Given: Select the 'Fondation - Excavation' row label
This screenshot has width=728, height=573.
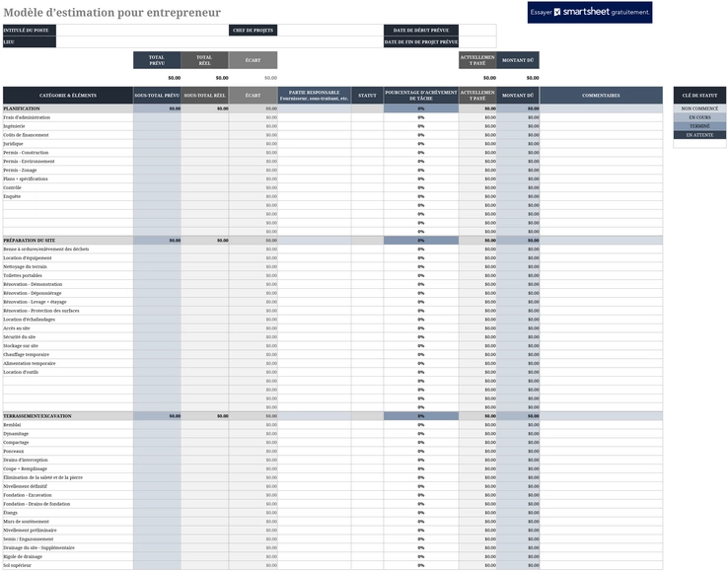Looking at the screenshot, I should 28,495.
